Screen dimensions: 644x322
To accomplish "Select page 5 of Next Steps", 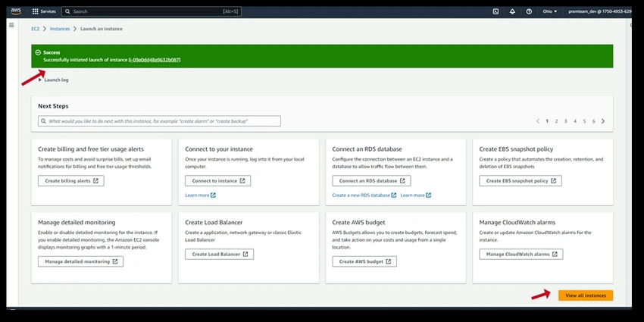I will tap(584, 121).
